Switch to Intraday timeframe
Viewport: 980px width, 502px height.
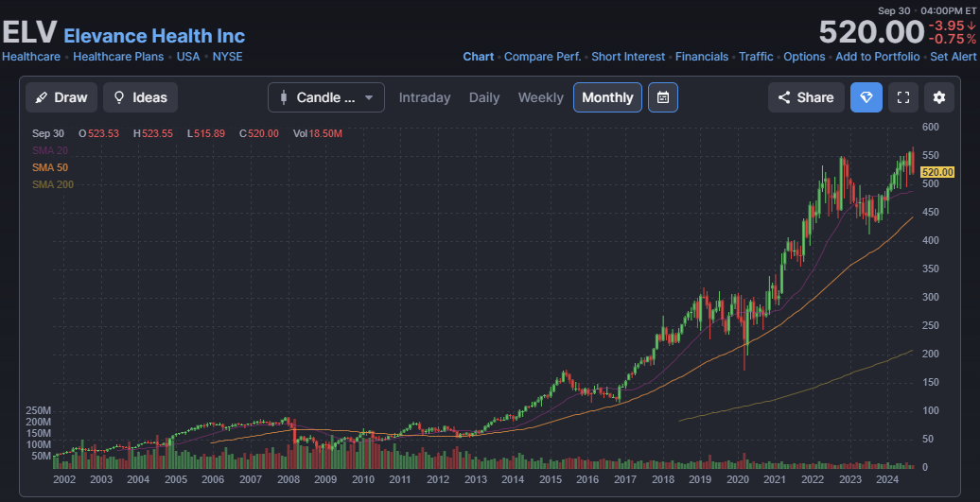click(425, 97)
